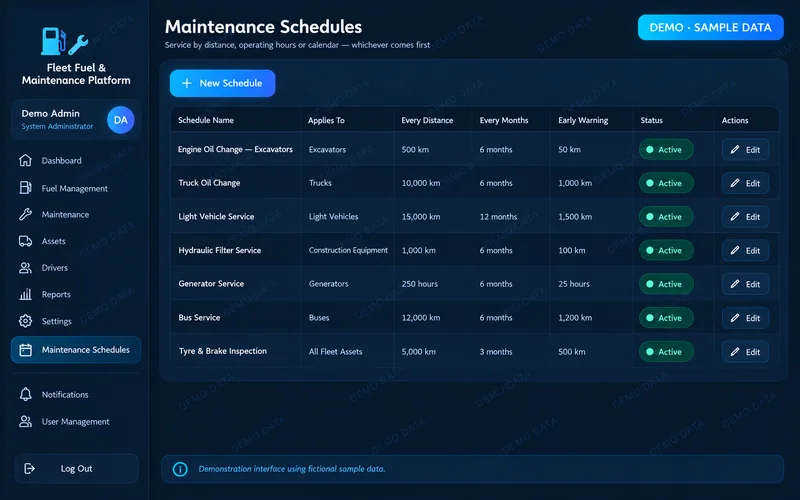Go to User Management
Screen dimensions: 800x500
[x=76, y=421]
